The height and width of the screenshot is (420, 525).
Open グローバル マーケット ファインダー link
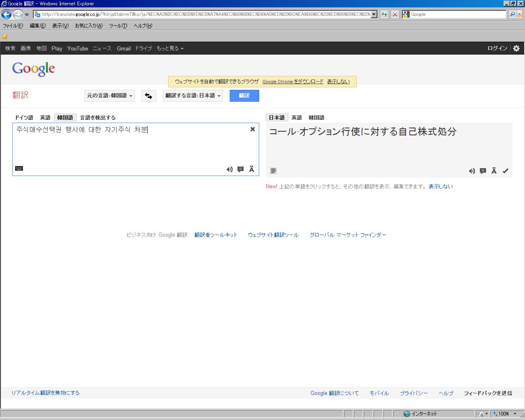click(x=348, y=235)
